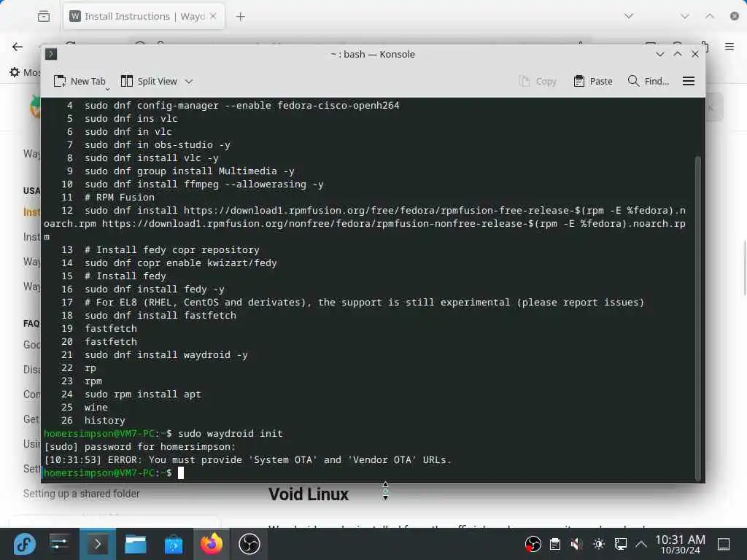Screen dimensions: 747x560
Task: Click the muted volume tray icon
Action: click(576, 544)
